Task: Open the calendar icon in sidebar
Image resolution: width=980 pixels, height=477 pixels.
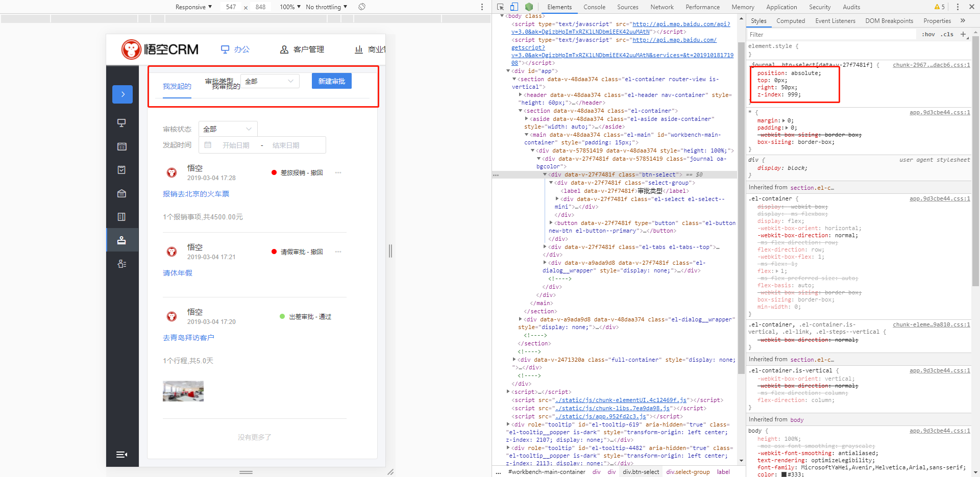Action: [x=121, y=146]
